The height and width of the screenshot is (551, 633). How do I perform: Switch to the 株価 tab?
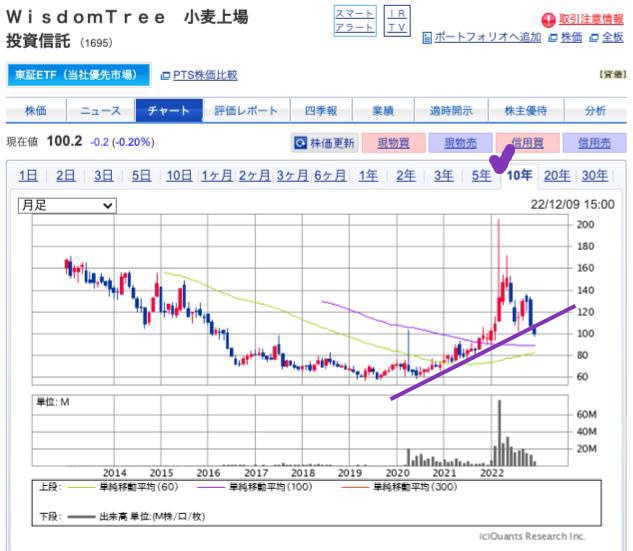36,110
